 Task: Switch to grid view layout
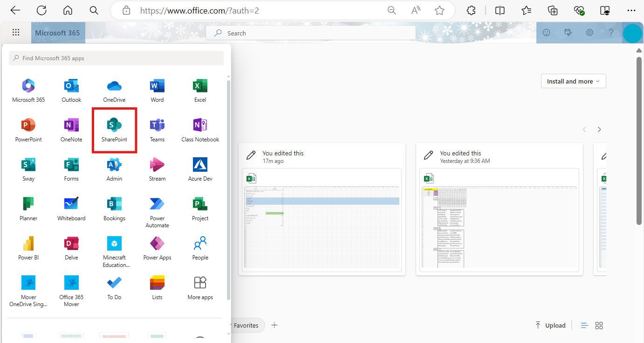(x=599, y=325)
